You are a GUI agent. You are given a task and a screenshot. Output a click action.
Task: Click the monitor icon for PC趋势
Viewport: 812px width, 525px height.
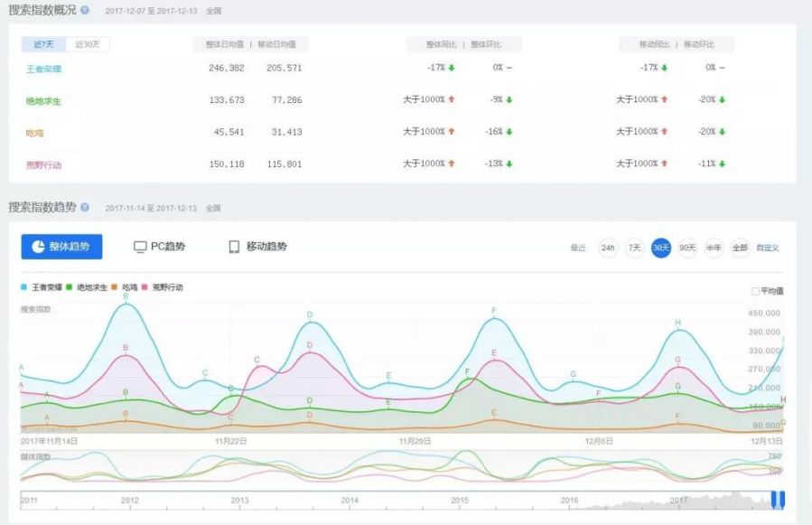point(140,247)
